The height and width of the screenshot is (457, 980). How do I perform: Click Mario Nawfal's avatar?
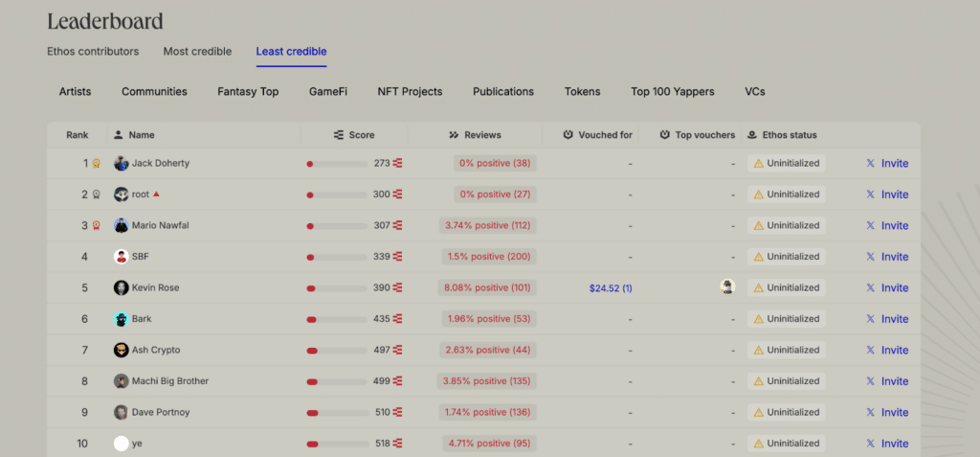pyautogui.click(x=122, y=225)
